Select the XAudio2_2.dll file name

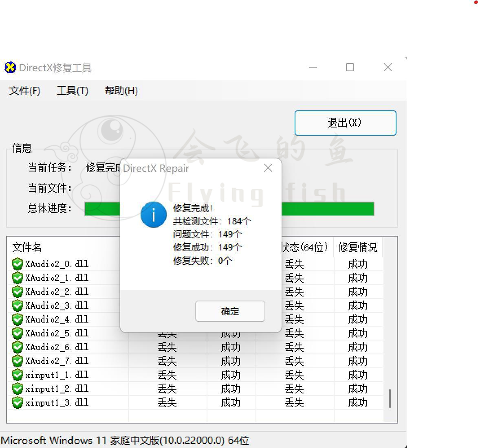57,292
